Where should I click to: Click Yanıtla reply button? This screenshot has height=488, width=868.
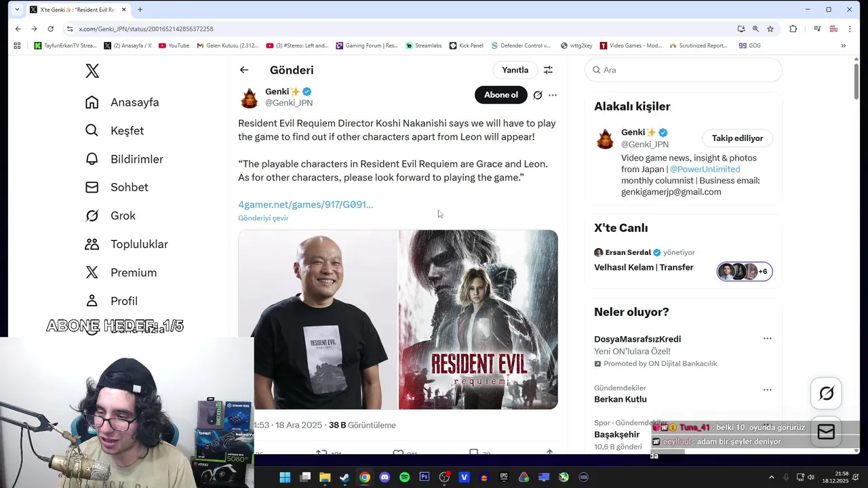pos(515,70)
